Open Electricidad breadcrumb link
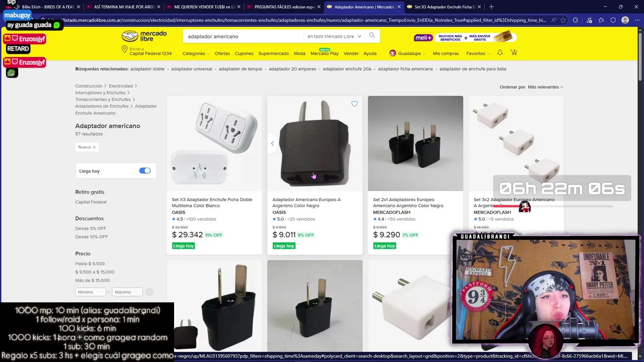The width and height of the screenshot is (644, 362). tap(121, 86)
